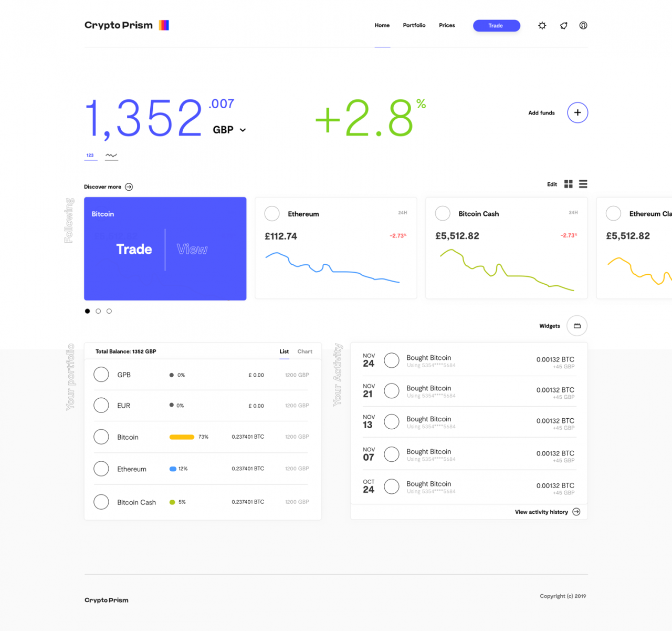Select the first carousel page dot
The width and height of the screenshot is (672, 631).
pos(87,311)
